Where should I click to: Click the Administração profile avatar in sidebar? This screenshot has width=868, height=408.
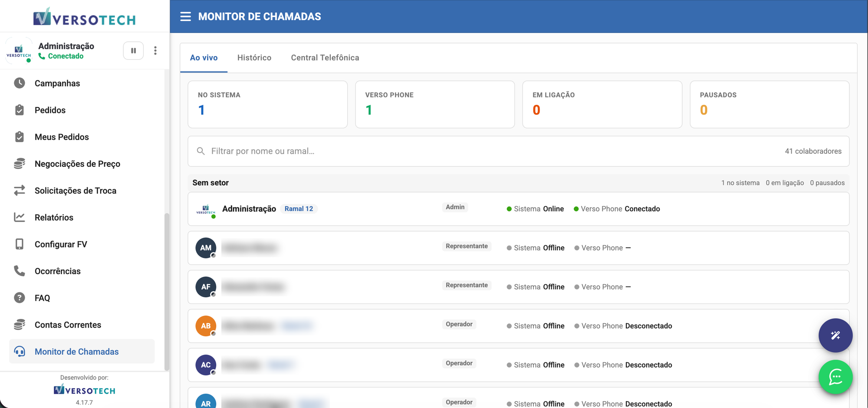point(19,51)
